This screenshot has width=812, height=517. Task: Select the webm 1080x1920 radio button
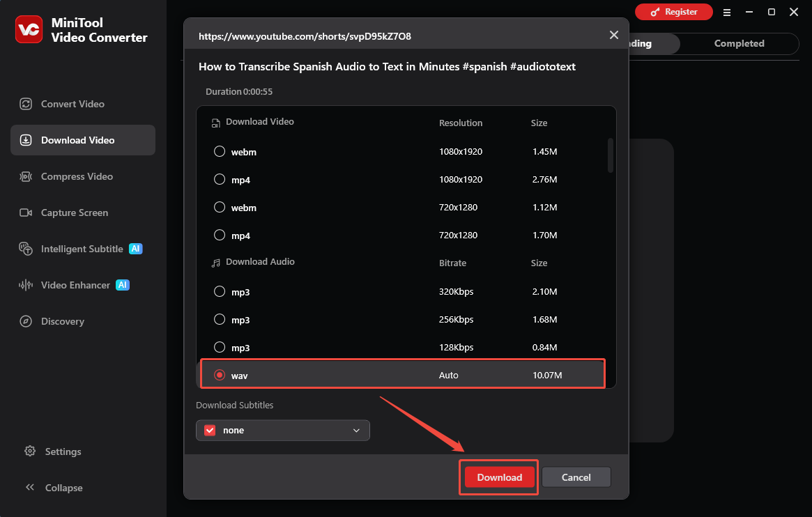pyautogui.click(x=220, y=152)
